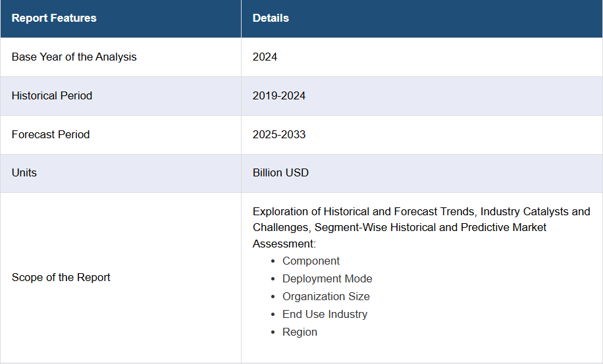This screenshot has width=603, height=364.
Task: Click the Region list item
Action: (x=300, y=332)
